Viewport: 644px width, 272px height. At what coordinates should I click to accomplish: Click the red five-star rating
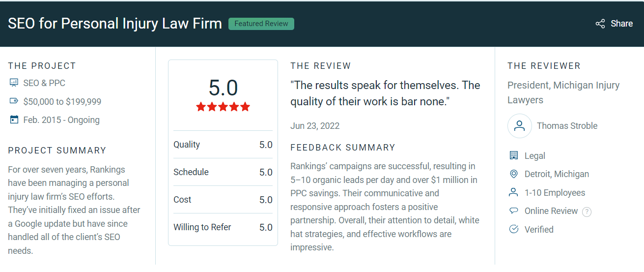(223, 107)
